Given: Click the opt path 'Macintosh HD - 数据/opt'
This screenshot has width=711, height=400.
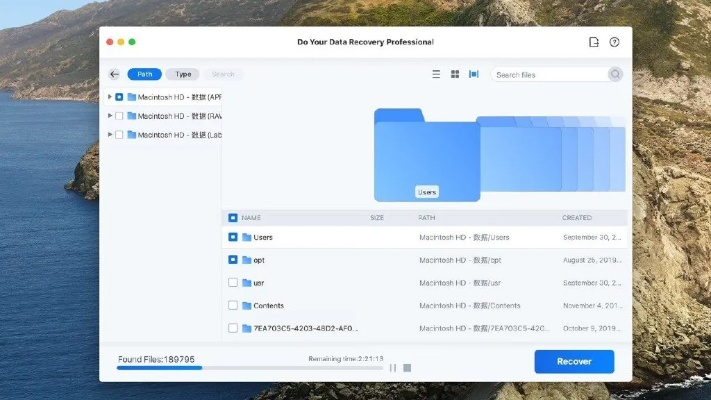Looking at the screenshot, I should tap(460, 260).
